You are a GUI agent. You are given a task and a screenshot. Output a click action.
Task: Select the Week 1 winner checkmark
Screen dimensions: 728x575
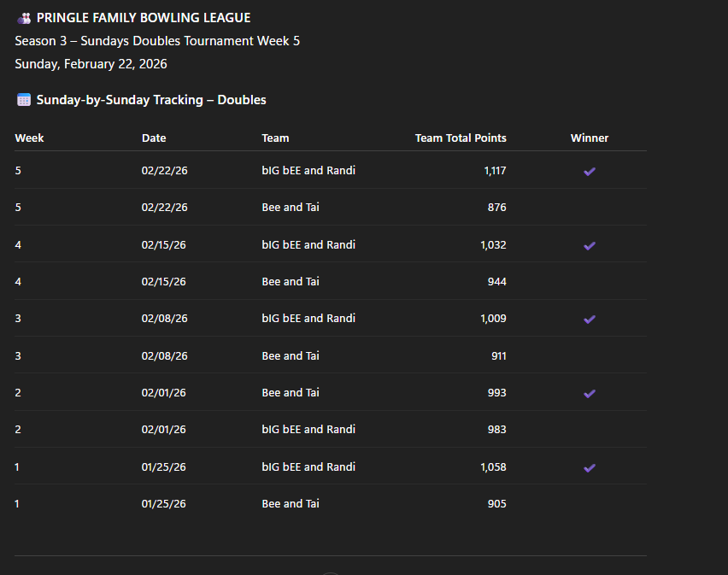click(590, 467)
